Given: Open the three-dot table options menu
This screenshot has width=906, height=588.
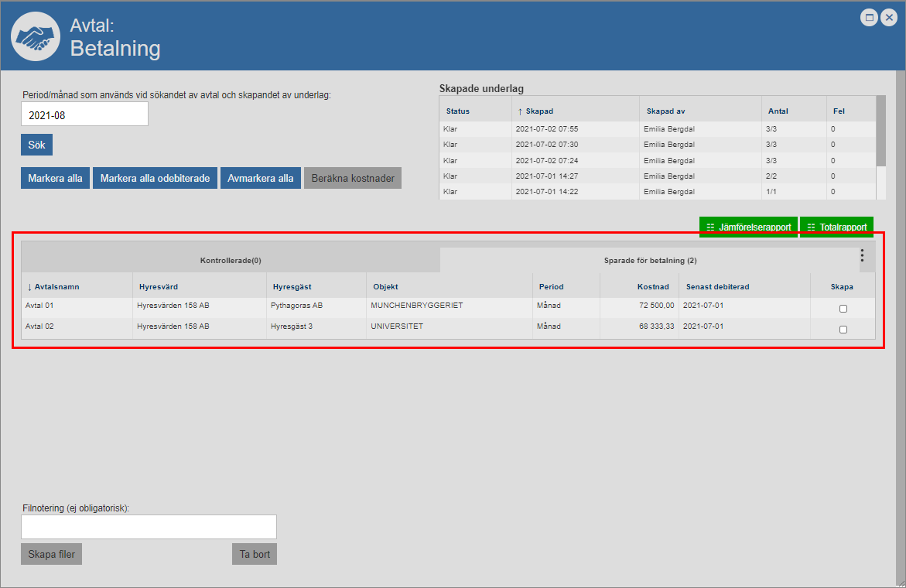Looking at the screenshot, I should (862, 255).
